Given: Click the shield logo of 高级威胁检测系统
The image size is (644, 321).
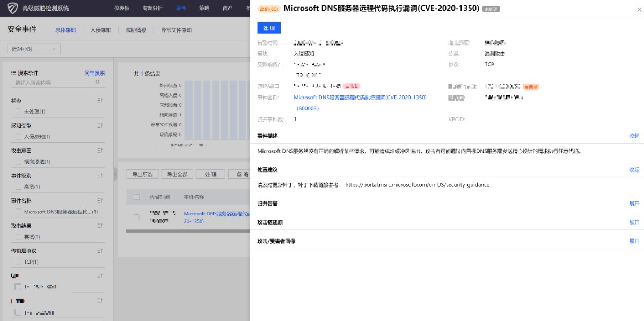Looking at the screenshot, I should (x=12, y=8).
